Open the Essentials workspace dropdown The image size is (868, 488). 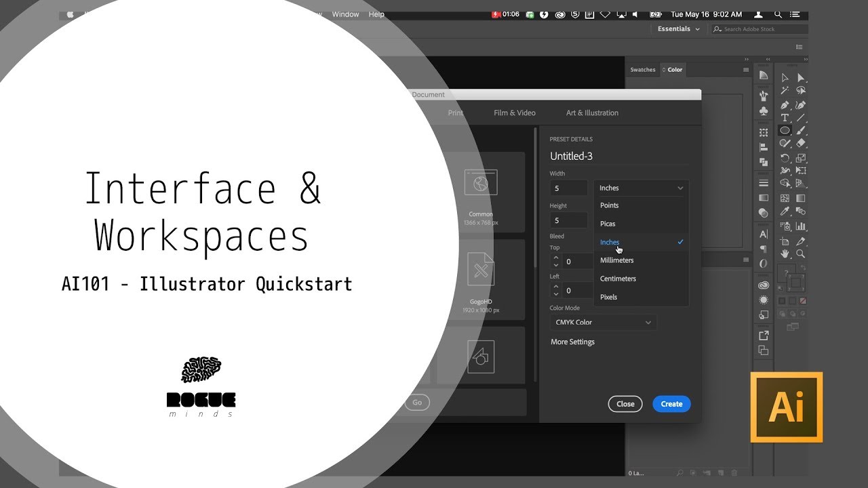coord(679,29)
